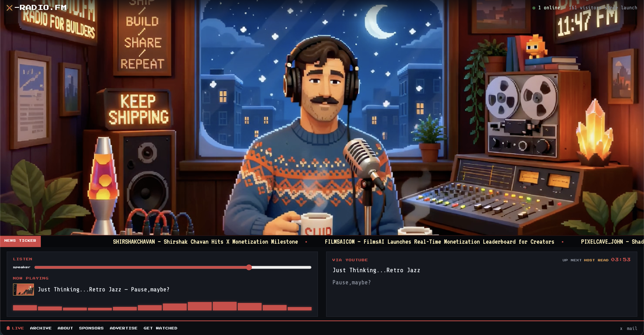Click "Just Thinking...Retro Jazz – Pause,maybe?" track title
This screenshot has width=644, height=335.
coord(103,290)
